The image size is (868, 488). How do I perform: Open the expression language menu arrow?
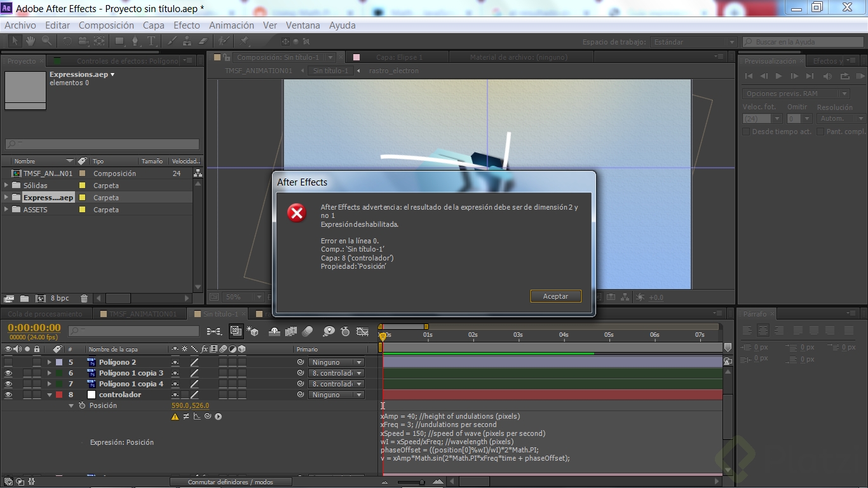(218, 417)
